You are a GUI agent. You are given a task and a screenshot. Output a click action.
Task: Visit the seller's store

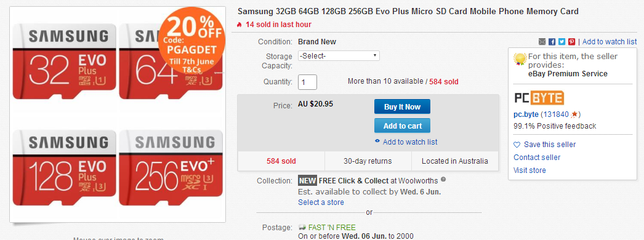[530, 170]
